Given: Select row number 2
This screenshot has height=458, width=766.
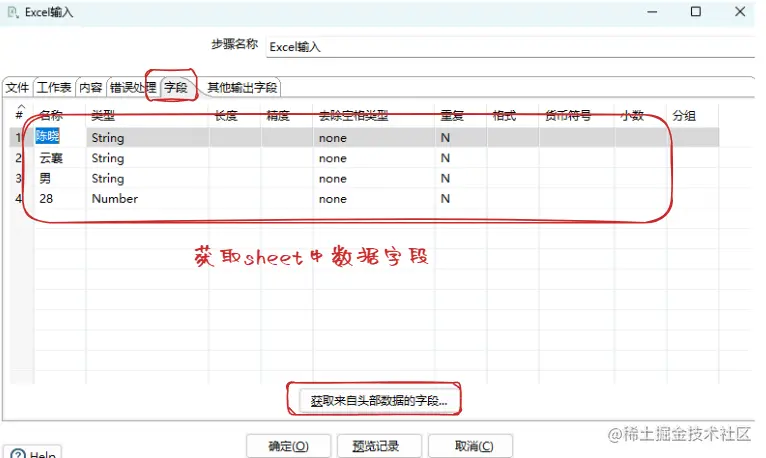Looking at the screenshot, I should pyautogui.click(x=21, y=158).
